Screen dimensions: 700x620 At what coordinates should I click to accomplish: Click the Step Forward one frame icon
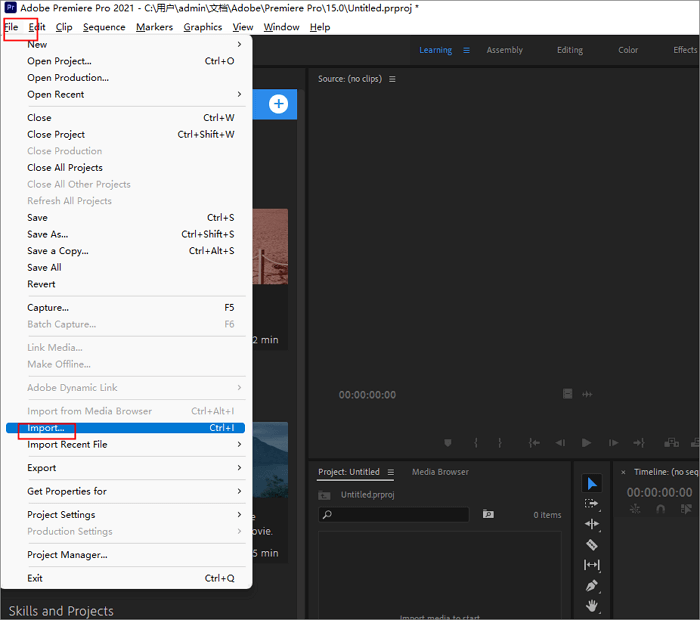(613, 443)
